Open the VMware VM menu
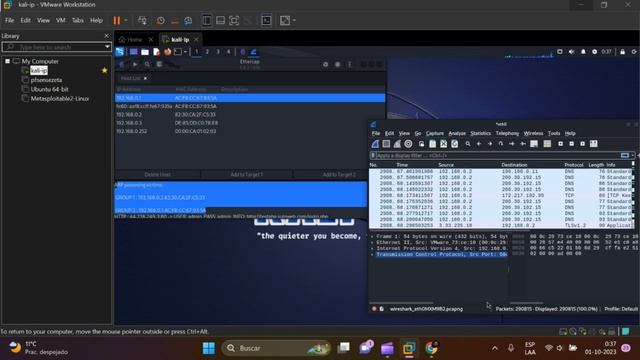 (x=61, y=20)
